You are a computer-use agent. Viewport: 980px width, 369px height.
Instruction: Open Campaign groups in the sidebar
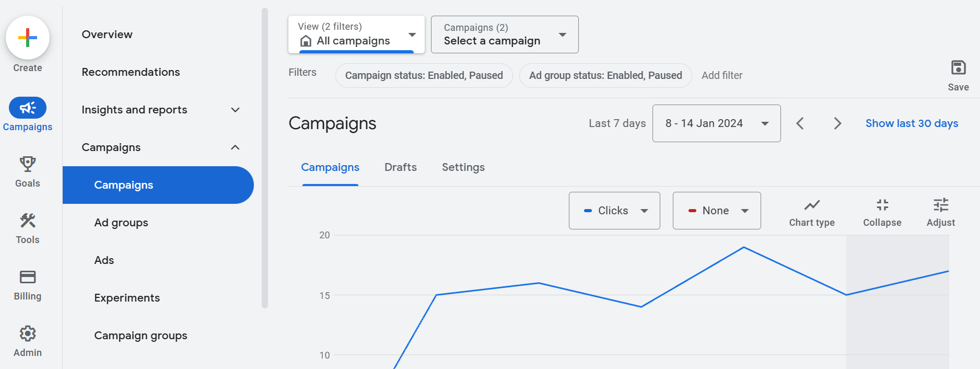pyautogui.click(x=141, y=336)
